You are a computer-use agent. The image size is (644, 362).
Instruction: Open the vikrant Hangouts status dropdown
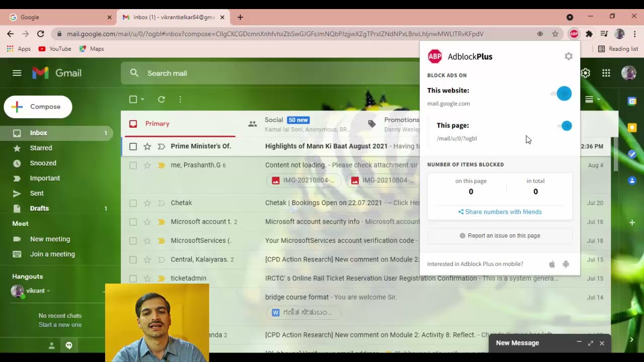[x=48, y=291]
